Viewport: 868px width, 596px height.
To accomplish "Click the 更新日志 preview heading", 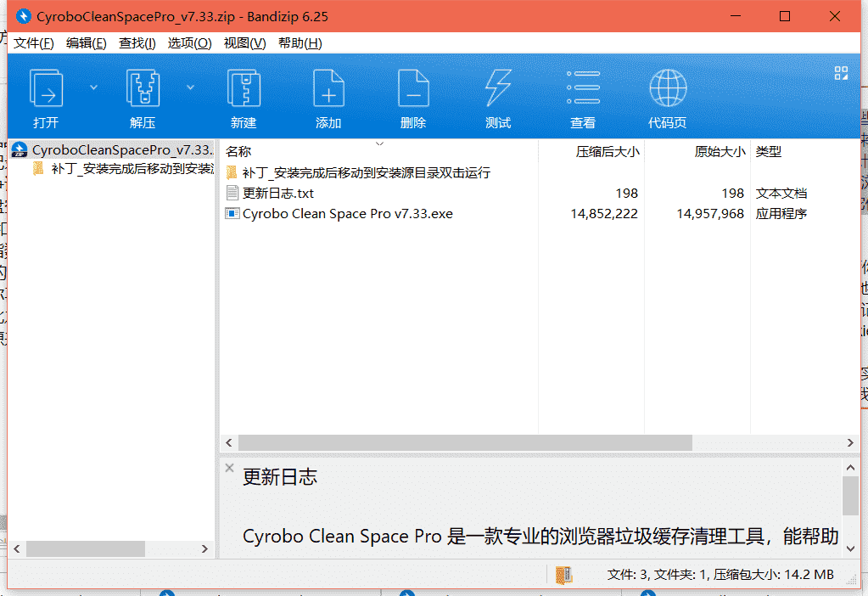I will pos(280,477).
